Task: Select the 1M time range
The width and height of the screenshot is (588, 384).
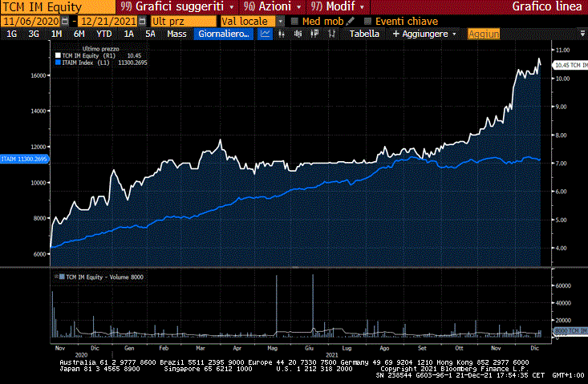Action: [56, 34]
